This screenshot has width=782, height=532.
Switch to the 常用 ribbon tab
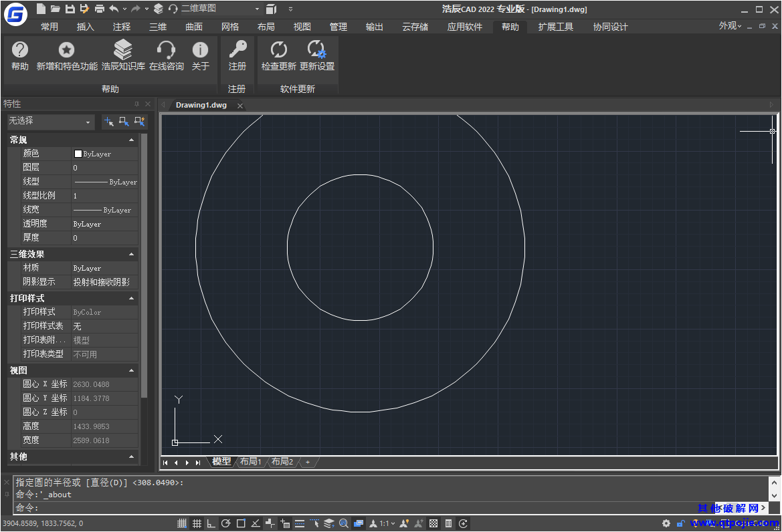click(x=50, y=27)
